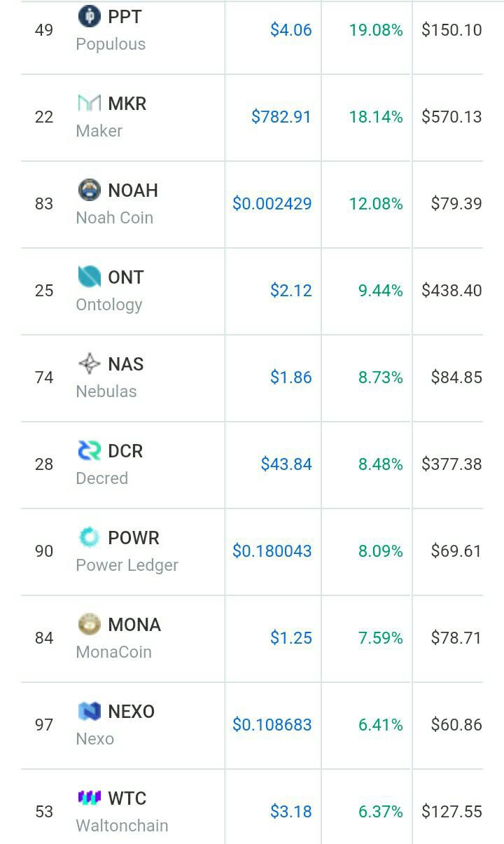Open the Decred price $43.84 link
Screen dimensions: 504x844
tap(286, 464)
